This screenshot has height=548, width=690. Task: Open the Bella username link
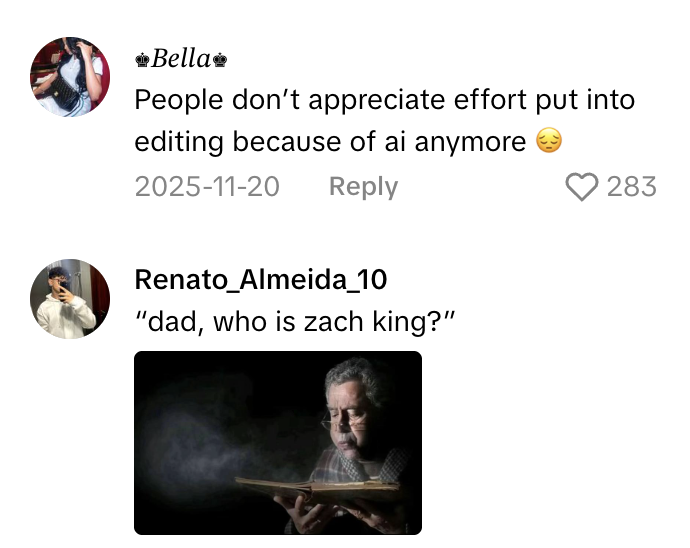click(x=181, y=60)
